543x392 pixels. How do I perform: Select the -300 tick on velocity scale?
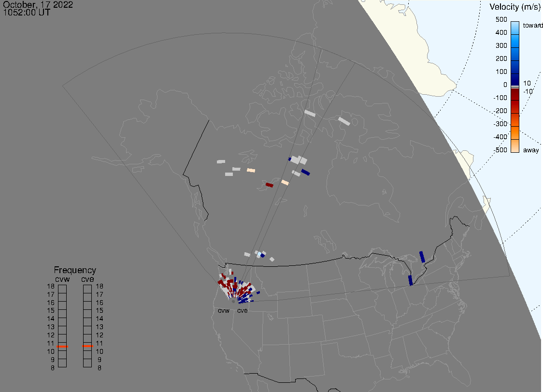click(500, 124)
